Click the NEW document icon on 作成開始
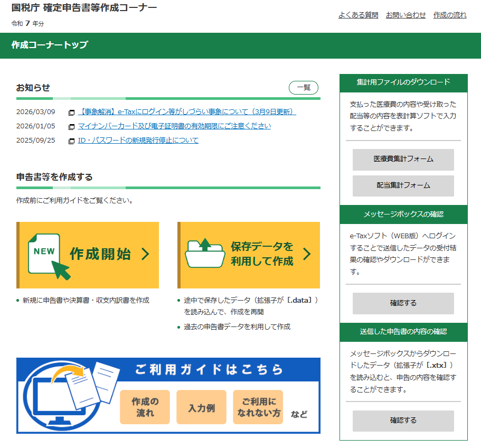The image size is (481, 448). (x=48, y=255)
